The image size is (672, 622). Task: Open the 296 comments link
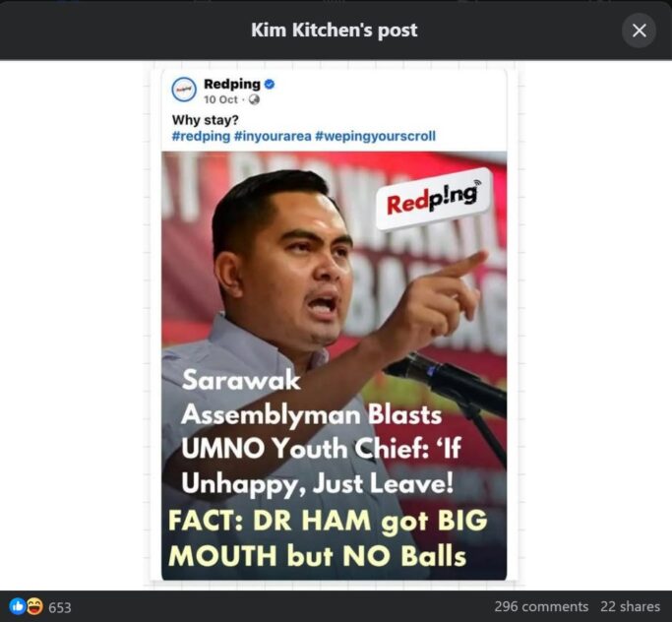(x=541, y=606)
